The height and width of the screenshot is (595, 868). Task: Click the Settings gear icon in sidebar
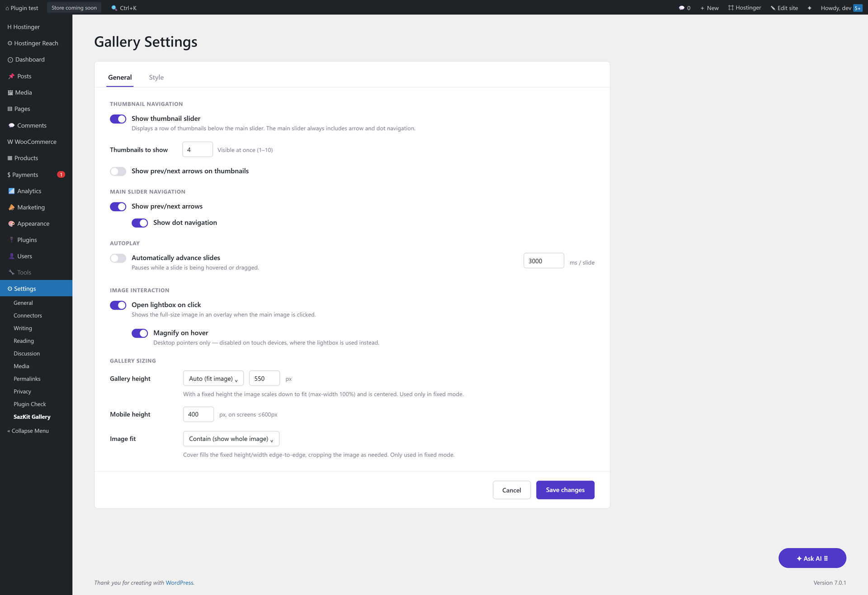pos(10,289)
